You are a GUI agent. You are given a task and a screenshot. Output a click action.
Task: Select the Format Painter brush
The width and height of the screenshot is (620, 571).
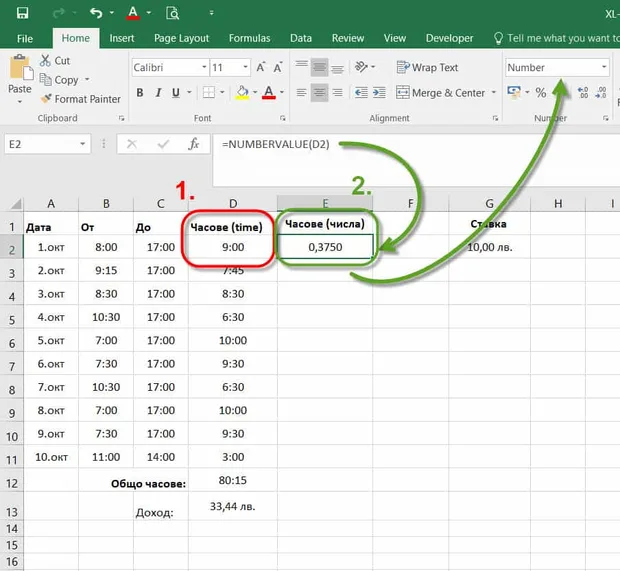pos(46,98)
